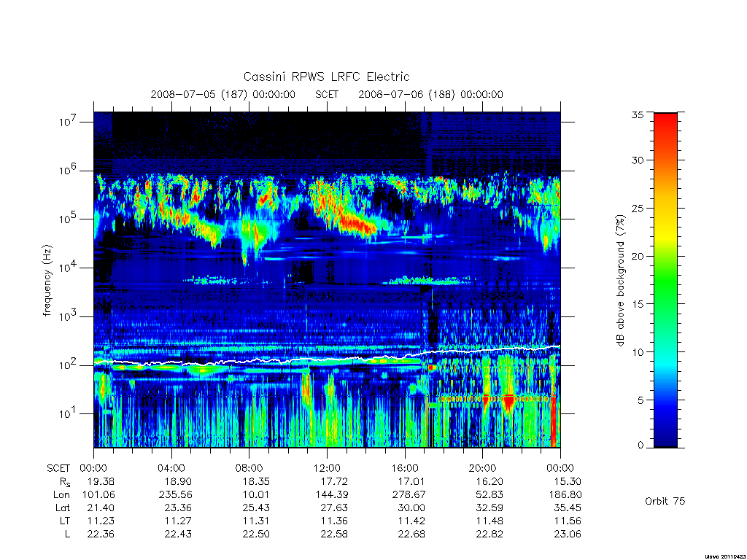Click the Lon value '235.56'
This screenshot has height=560, width=747.
click(x=176, y=495)
